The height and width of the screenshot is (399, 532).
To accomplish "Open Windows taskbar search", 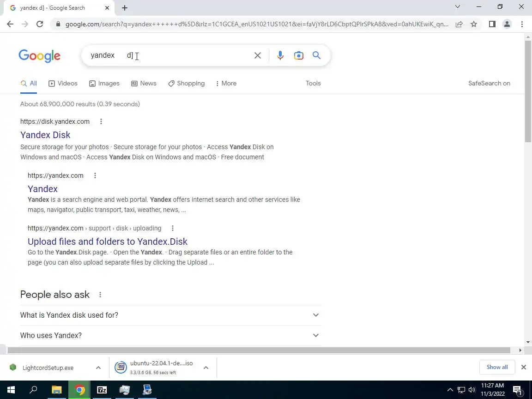I will (x=33, y=390).
